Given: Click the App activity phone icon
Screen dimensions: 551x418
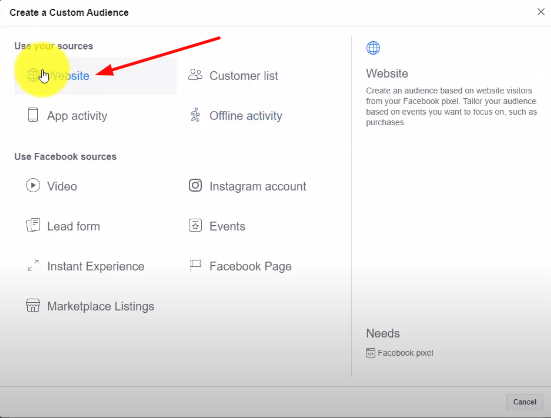Looking at the screenshot, I should point(33,115).
